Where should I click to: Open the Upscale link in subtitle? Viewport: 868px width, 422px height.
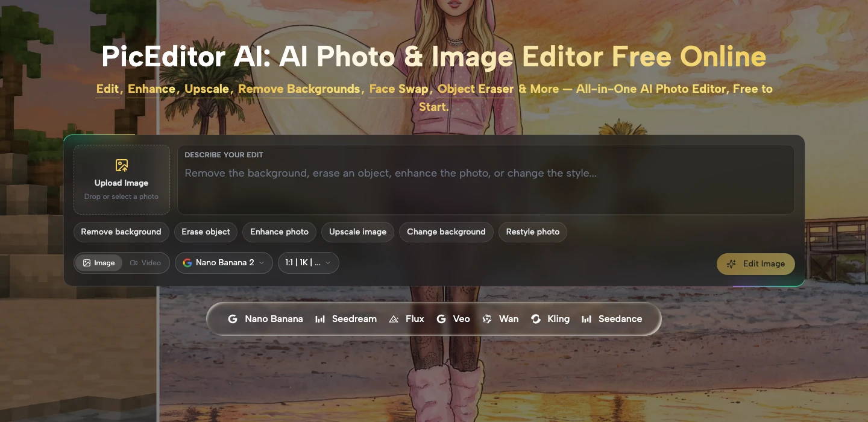click(207, 89)
